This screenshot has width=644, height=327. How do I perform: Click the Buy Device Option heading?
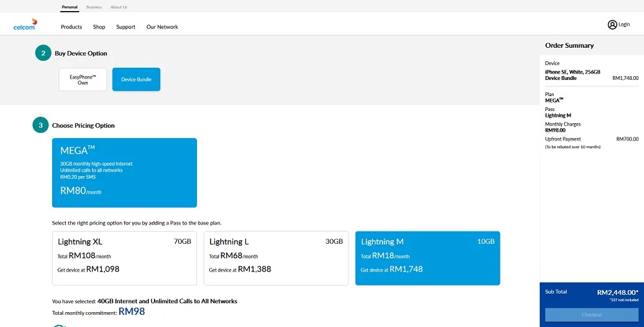81,53
